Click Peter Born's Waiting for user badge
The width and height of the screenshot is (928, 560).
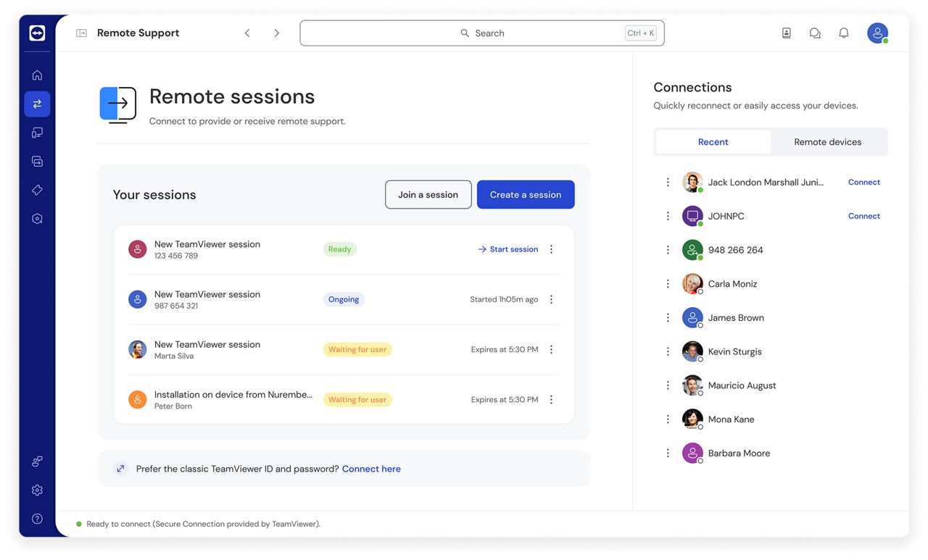coord(357,399)
